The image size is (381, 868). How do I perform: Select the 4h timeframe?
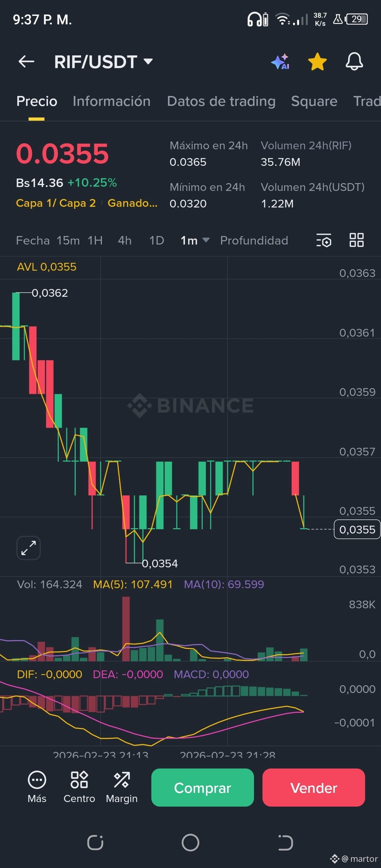pos(125,240)
